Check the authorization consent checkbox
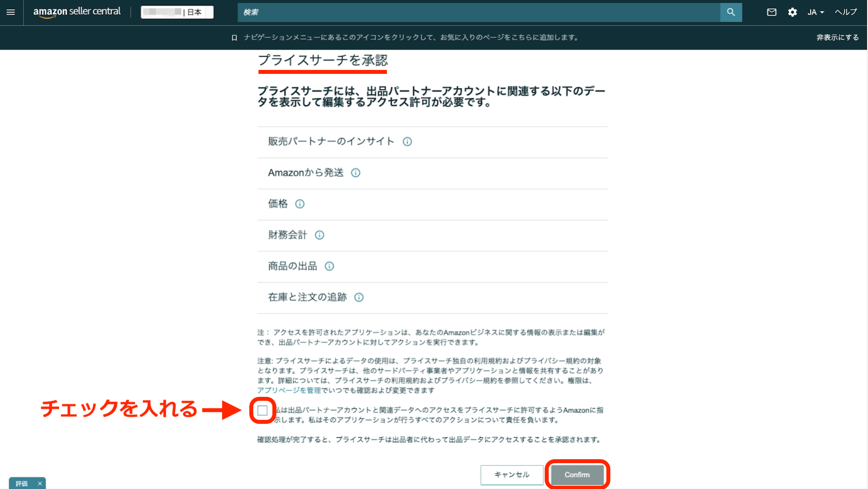 262,410
